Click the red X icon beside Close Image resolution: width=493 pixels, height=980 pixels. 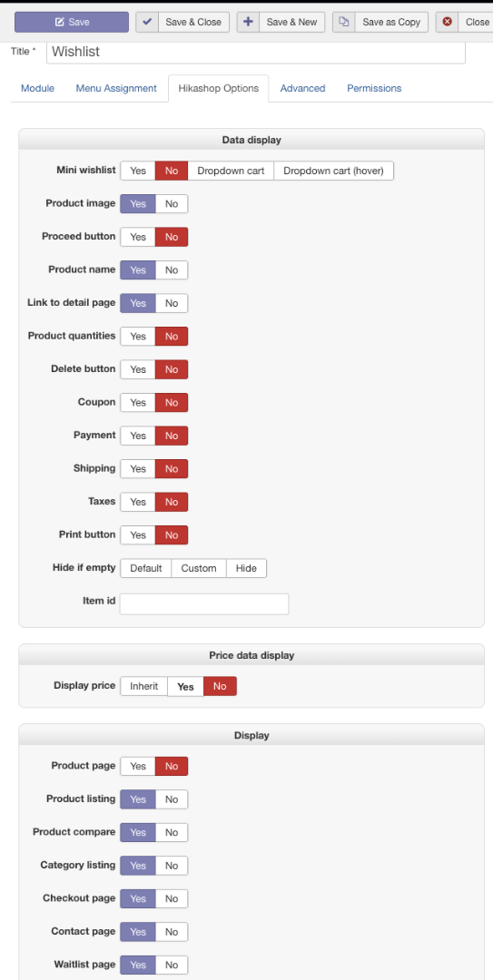447,22
